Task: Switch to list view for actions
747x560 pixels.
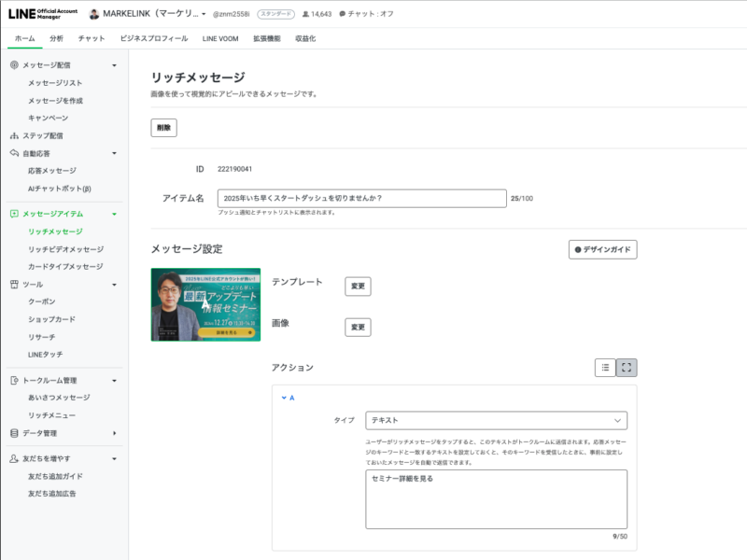Action: point(605,368)
